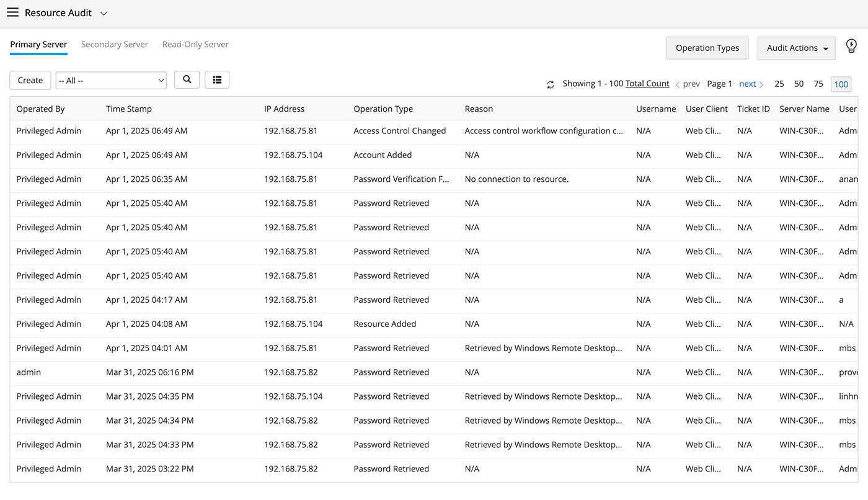The height and width of the screenshot is (500, 868).
Task: Click the next page chevron arrow
Action: (x=761, y=84)
